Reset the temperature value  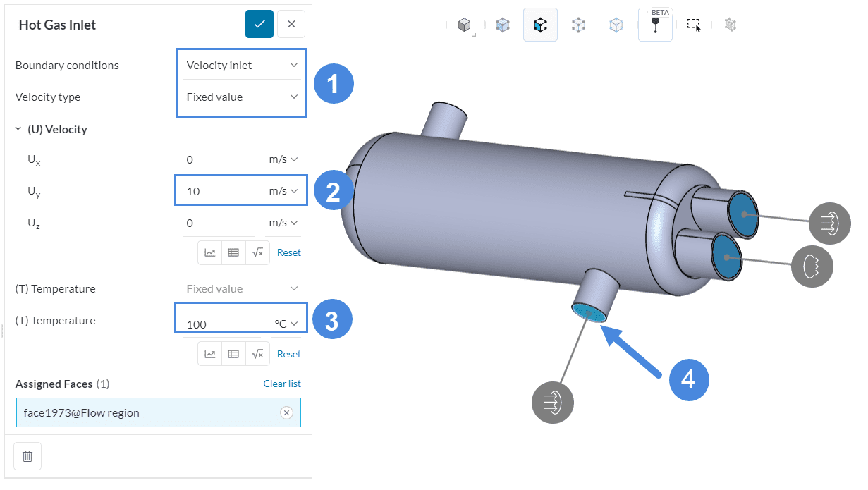point(288,354)
